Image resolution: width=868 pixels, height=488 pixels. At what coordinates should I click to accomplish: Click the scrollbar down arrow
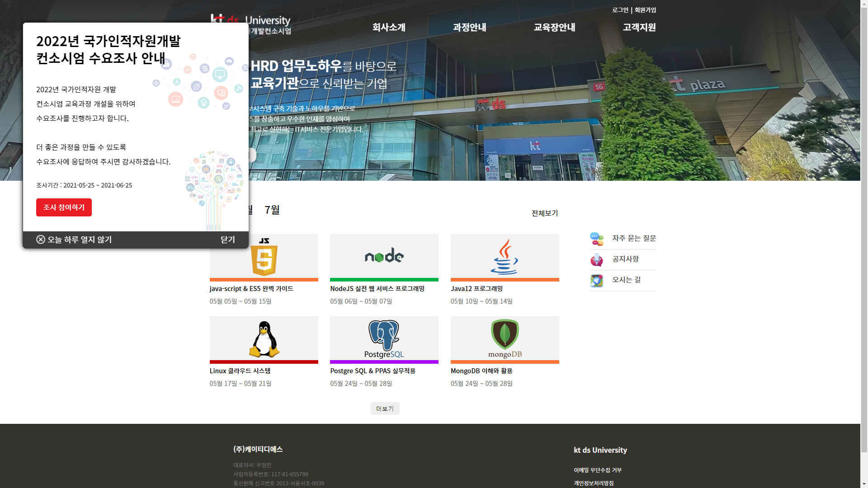(x=864, y=483)
